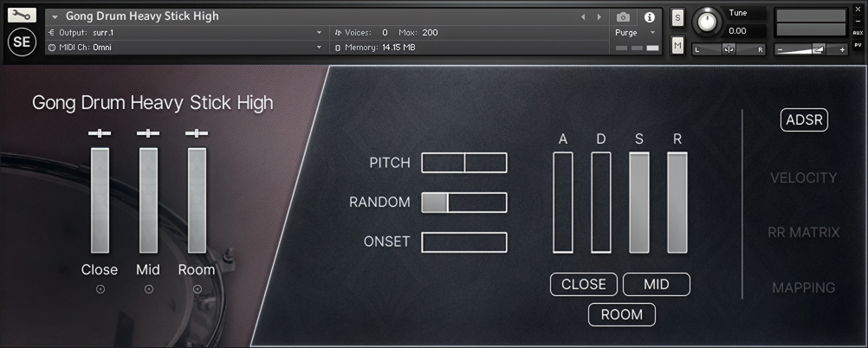This screenshot has height=348, width=868.
Task: Click the Tune knob
Action: click(x=709, y=21)
